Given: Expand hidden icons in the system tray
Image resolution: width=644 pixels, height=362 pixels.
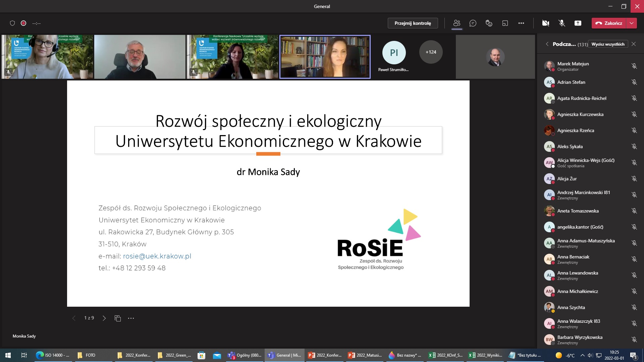Looking at the screenshot, I should [x=582, y=355].
